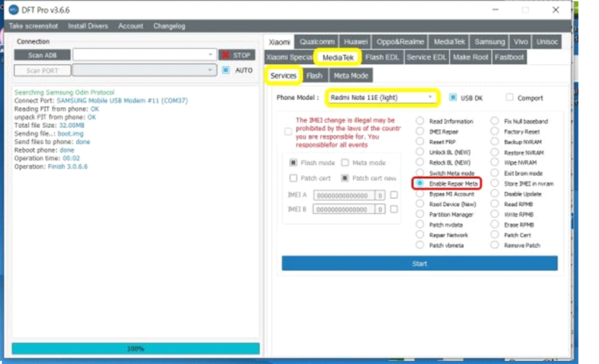Click the Scan PORT button
Screen dimensions: 599x364
(x=42, y=70)
